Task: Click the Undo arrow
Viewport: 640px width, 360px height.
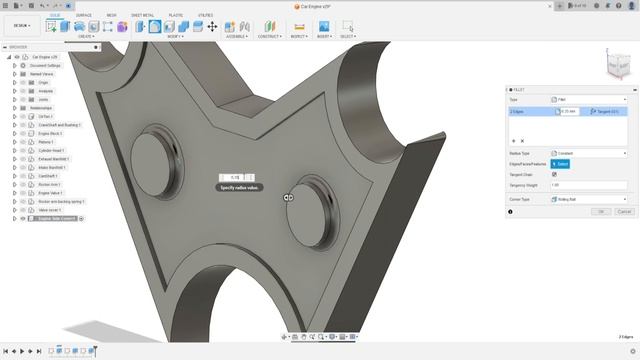Action: click(x=42, y=6)
